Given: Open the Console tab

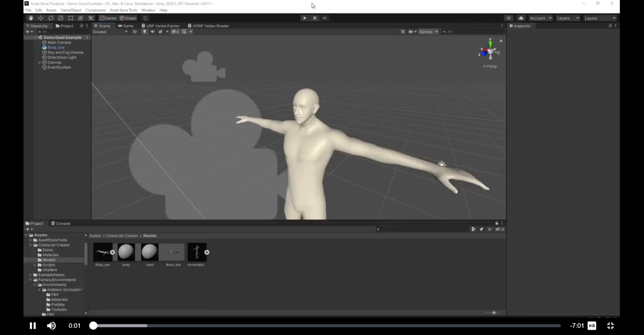Looking at the screenshot, I should coord(61,223).
